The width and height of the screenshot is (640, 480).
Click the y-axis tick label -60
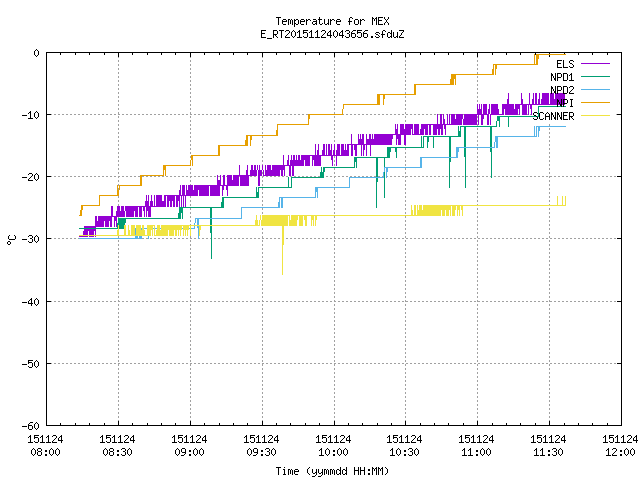[31, 426]
